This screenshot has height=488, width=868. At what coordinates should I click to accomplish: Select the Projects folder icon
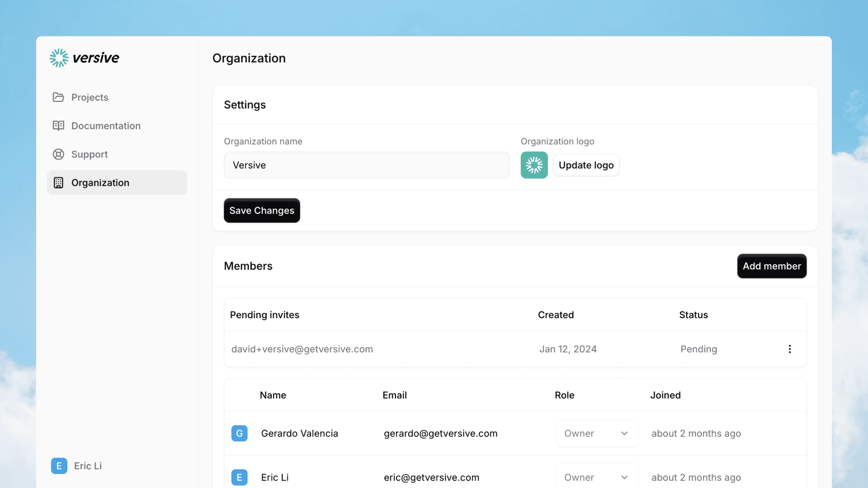[59, 97]
